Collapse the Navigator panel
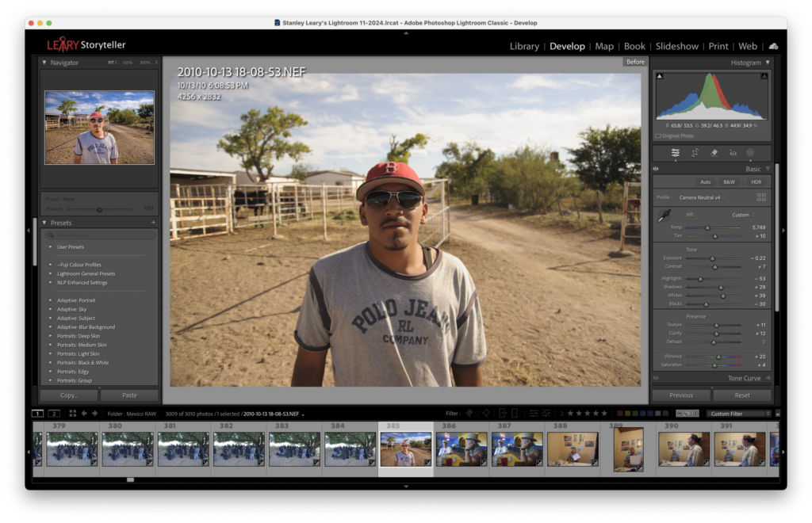Image resolution: width=812 pixels, height=523 pixels. [44, 63]
